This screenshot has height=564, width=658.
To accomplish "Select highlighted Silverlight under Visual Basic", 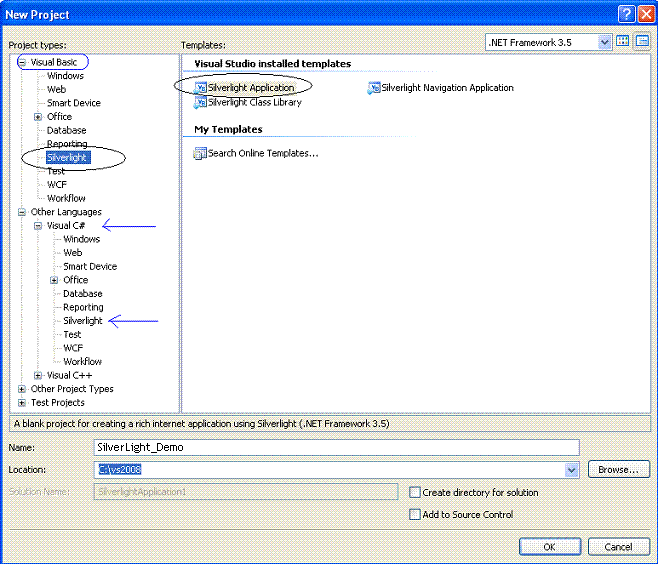I will pyautogui.click(x=67, y=158).
